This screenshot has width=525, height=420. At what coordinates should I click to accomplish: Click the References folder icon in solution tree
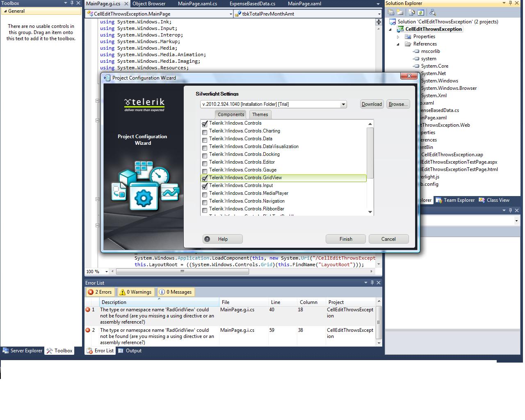tap(408, 44)
